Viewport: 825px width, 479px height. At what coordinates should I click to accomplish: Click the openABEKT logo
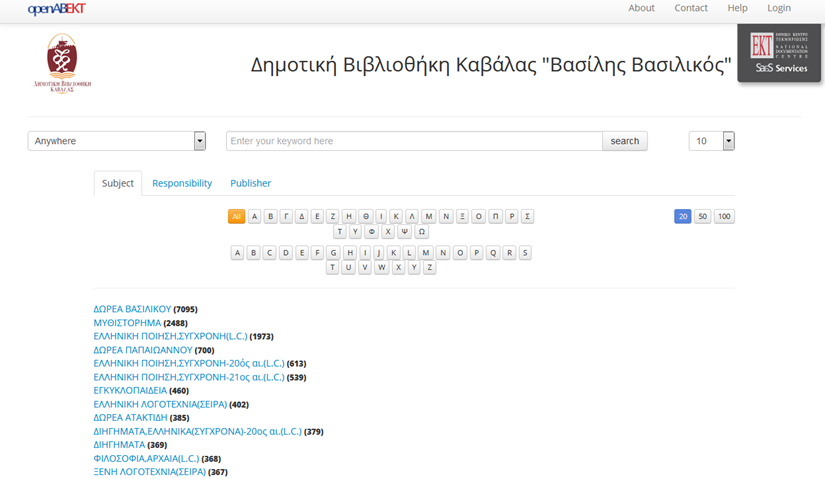point(56,9)
